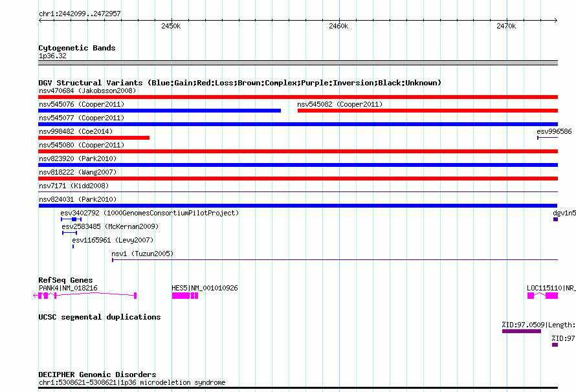Click the nsv545082 (Cooper2011) red bar
Image resolution: width=576 pixels, height=392 pixels.
pos(428,111)
